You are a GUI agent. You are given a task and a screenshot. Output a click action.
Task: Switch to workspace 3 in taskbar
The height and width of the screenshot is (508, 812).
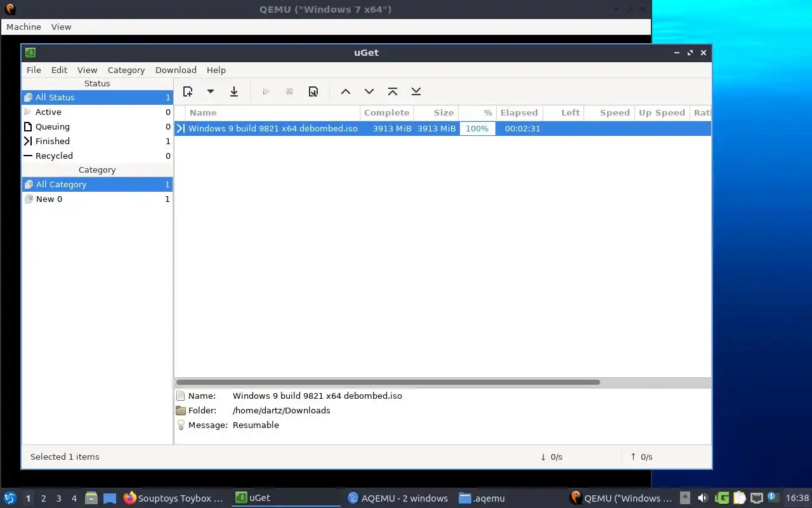[58, 498]
